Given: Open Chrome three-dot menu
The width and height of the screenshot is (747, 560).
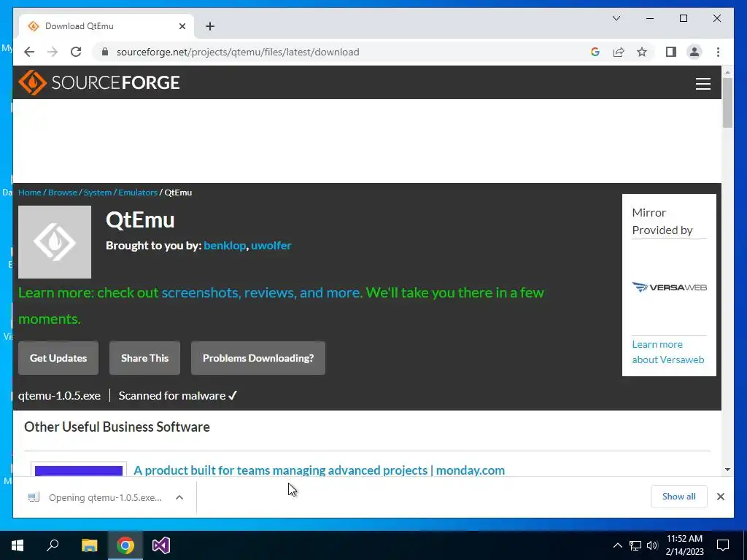Looking at the screenshot, I should (718, 52).
